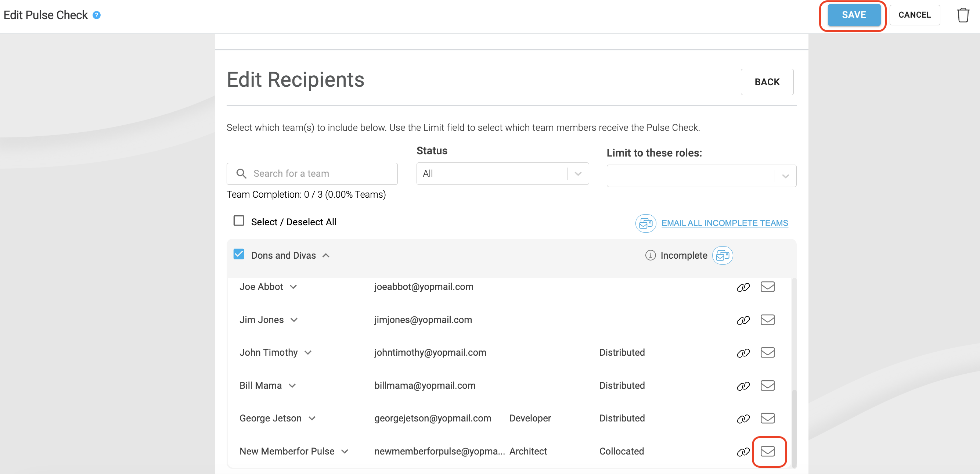This screenshot has height=474, width=980.
Task: Send email icon for George Jetson
Action: 767,418
